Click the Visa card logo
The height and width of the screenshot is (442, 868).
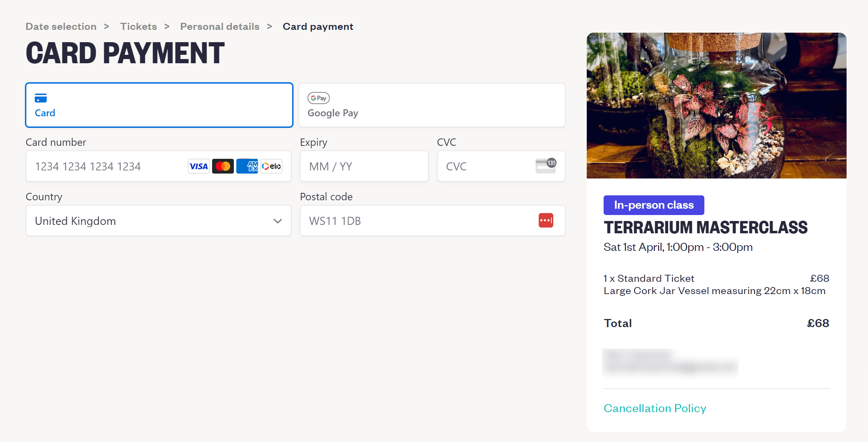[198, 166]
